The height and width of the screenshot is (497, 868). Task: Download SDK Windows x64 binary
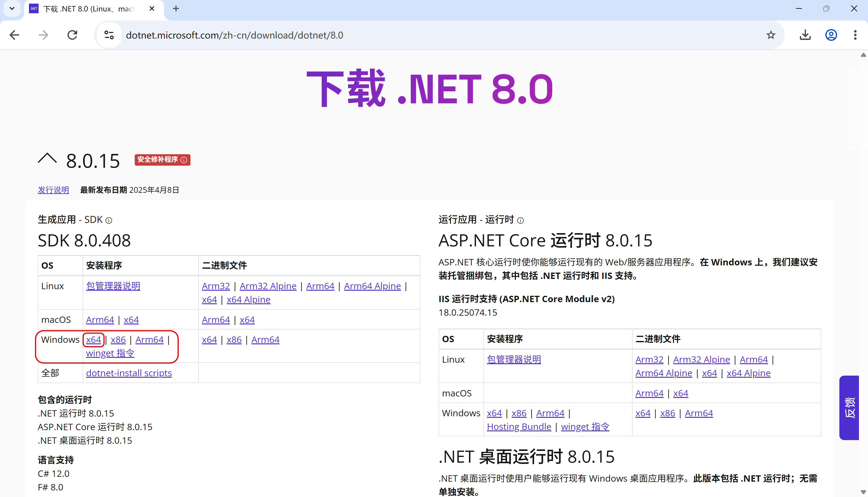209,340
